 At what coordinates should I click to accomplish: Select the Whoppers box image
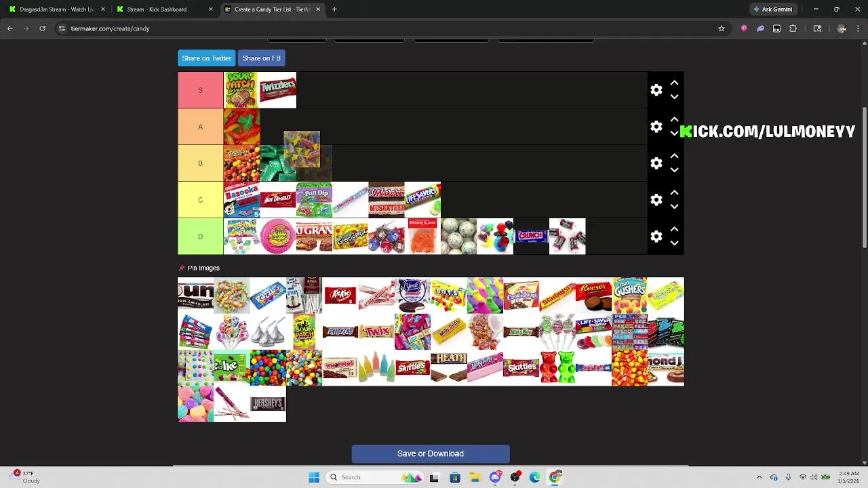click(340, 367)
